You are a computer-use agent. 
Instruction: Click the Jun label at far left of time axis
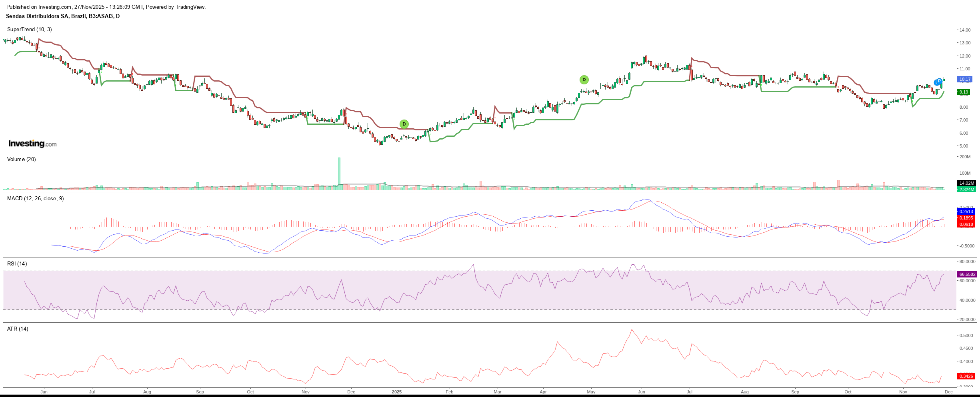pyautogui.click(x=44, y=392)
